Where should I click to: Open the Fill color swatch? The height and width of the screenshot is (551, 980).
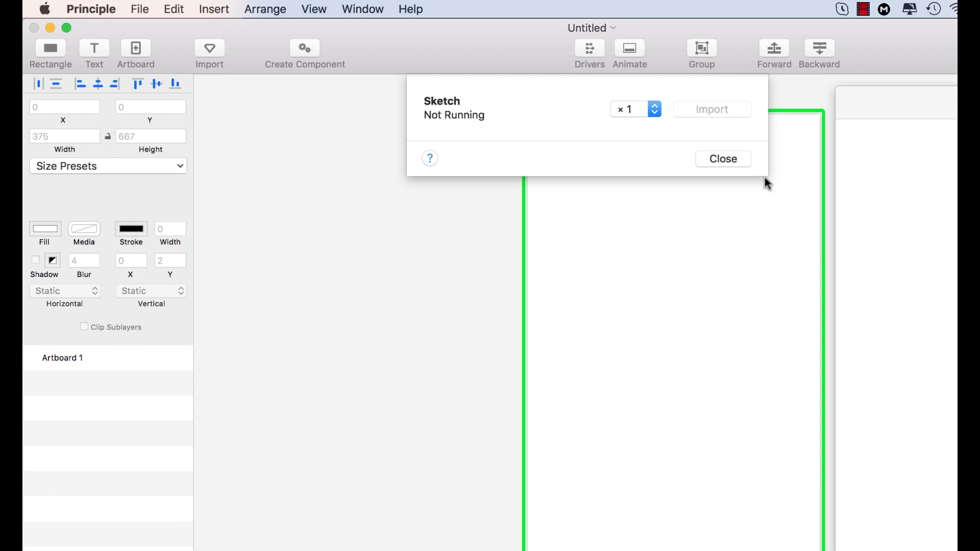pyautogui.click(x=45, y=229)
